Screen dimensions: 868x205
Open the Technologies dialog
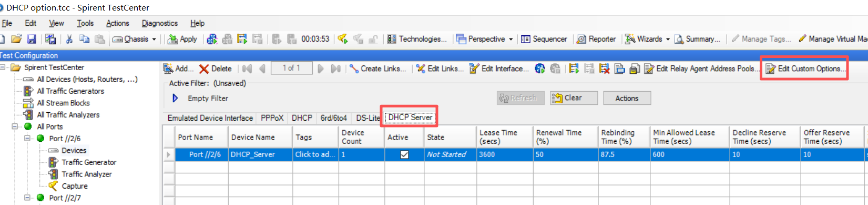(417, 39)
